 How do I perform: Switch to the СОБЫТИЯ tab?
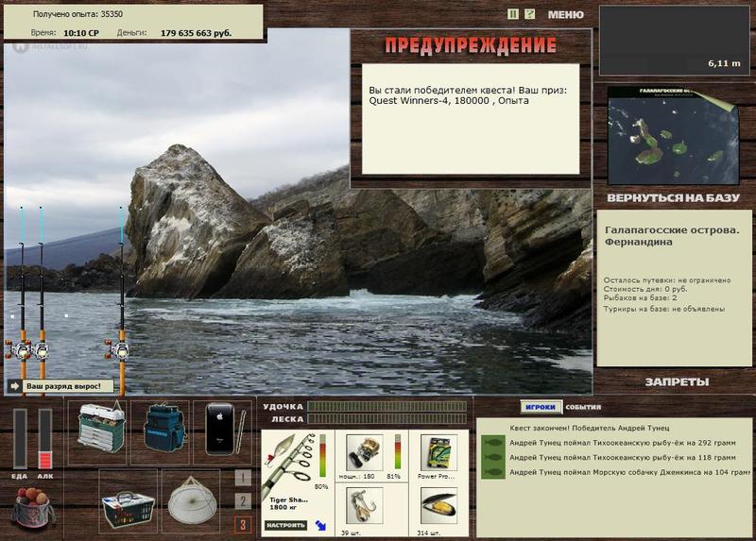(x=583, y=407)
